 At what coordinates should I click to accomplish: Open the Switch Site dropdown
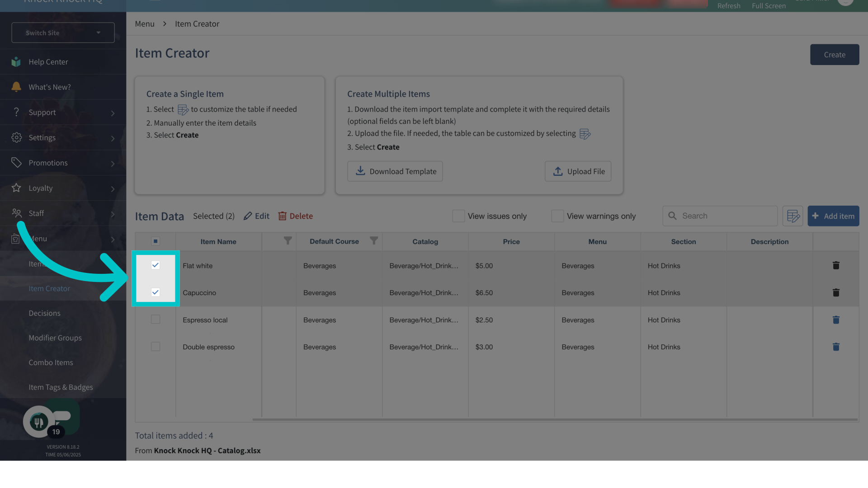tap(63, 33)
